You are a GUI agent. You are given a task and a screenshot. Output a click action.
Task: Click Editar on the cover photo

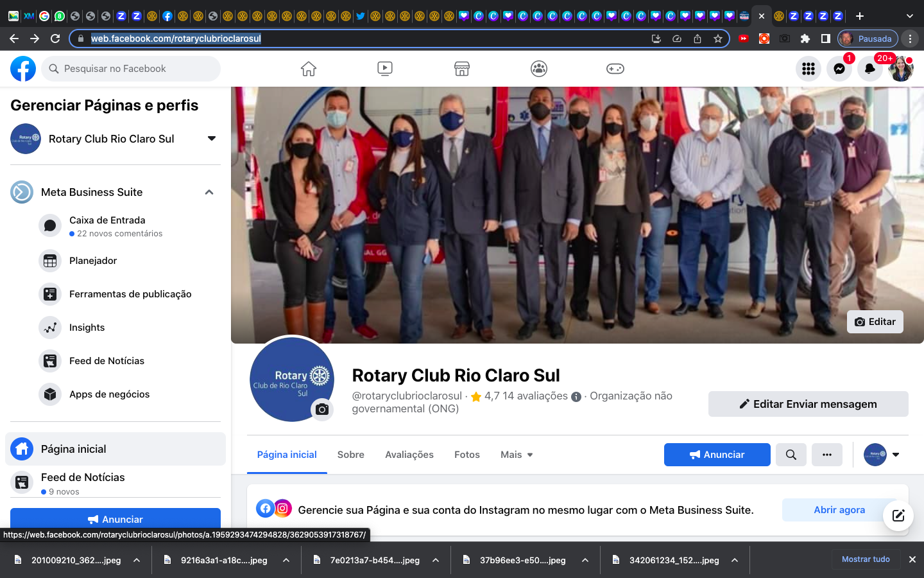coord(875,322)
